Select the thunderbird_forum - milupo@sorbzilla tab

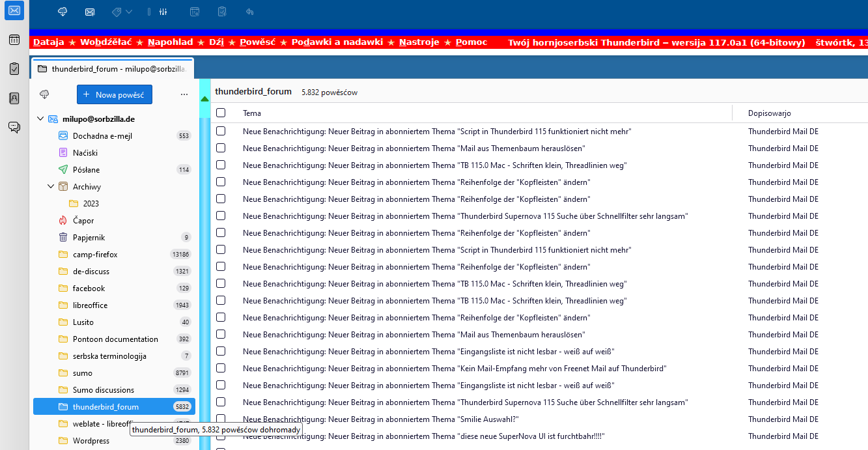click(113, 68)
